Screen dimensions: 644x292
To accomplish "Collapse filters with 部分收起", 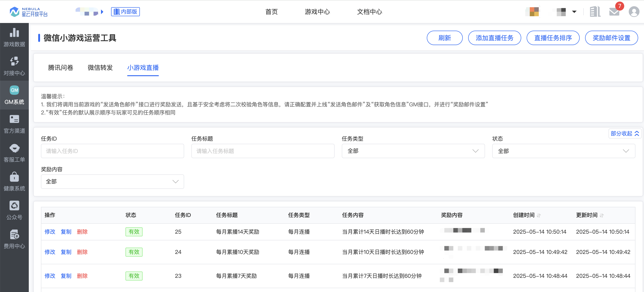I will pyautogui.click(x=624, y=133).
